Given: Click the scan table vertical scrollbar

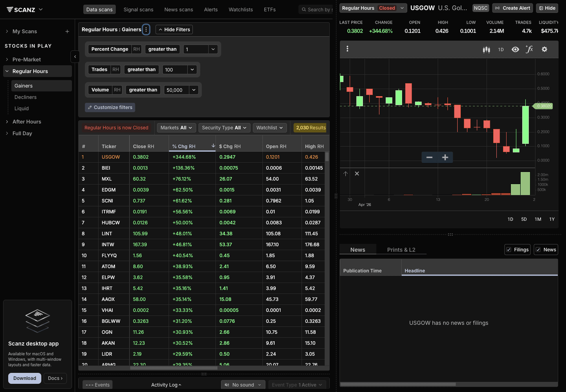Looking at the screenshot, I should click(x=327, y=157).
